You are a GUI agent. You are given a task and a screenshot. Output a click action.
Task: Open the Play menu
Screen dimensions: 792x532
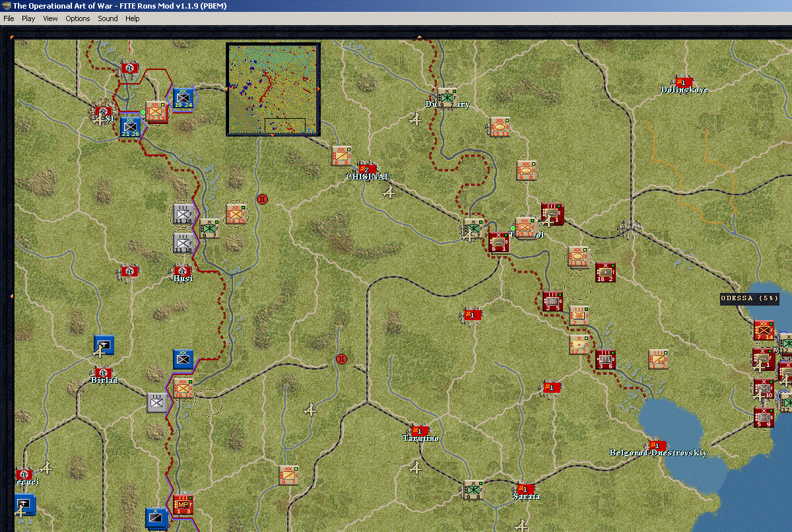coord(28,18)
